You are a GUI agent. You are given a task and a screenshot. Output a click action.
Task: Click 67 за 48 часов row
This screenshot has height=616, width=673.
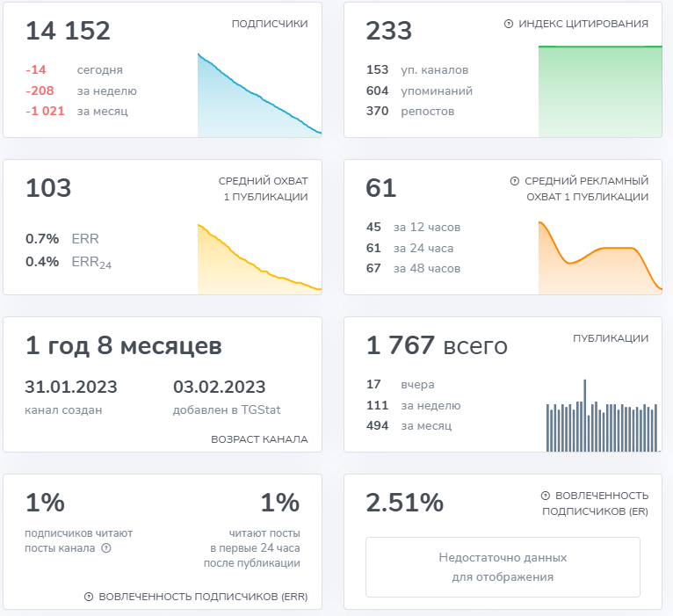click(413, 268)
